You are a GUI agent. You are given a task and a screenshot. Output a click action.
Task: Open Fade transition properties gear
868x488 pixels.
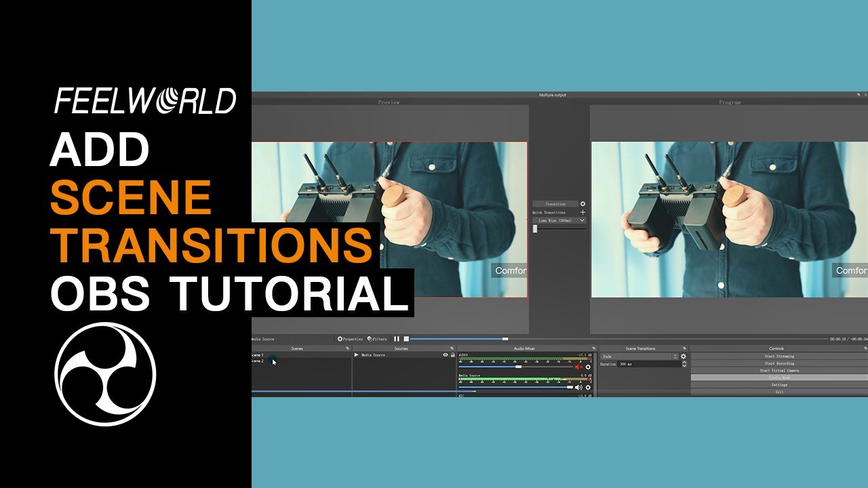point(684,357)
